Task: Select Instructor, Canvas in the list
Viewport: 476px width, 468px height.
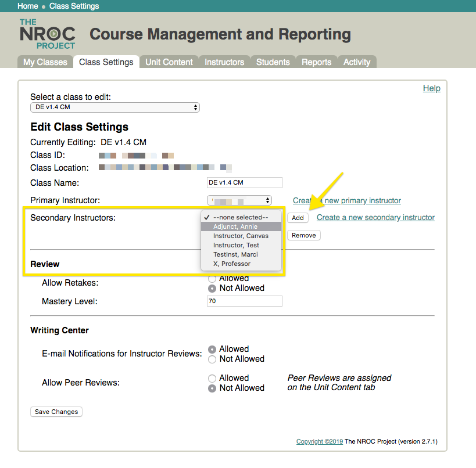Action: 241,236
